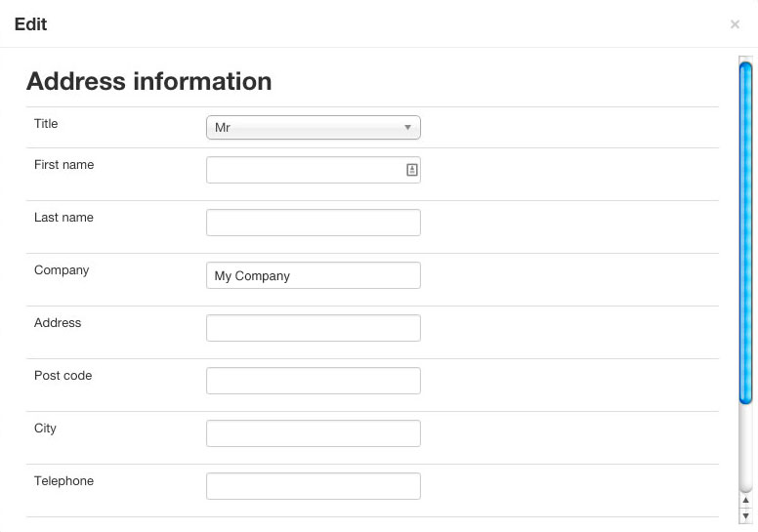Click the Post code label
The width and height of the screenshot is (758, 532).
[63, 376]
